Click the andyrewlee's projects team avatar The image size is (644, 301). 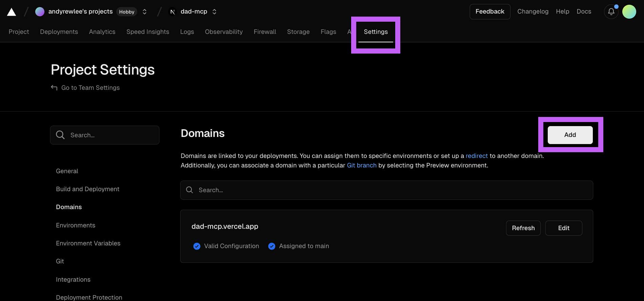click(40, 12)
